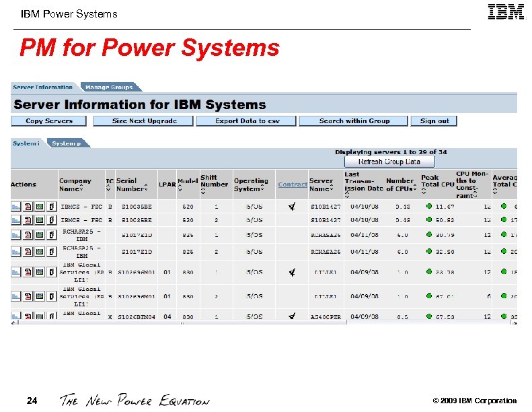Viewport: 532px width, 412px height.
Task: Open the PDF report icon in the row with peak CPU 50.82
Action: [x=28, y=220]
